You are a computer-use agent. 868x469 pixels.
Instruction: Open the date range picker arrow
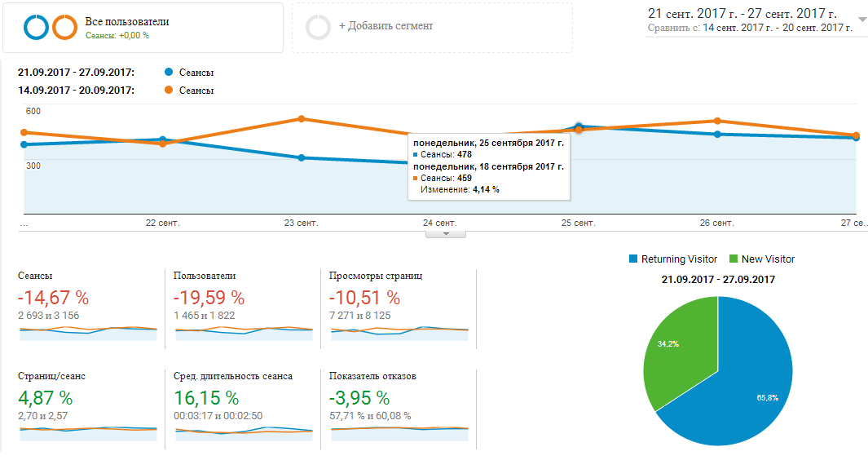pyautogui.click(x=862, y=20)
